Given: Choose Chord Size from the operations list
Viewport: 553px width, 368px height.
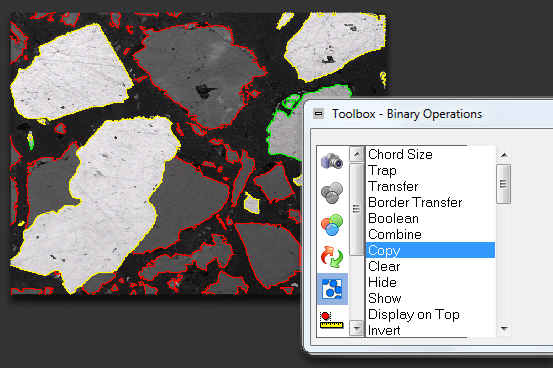Looking at the screenshot, I should [400, 154].
